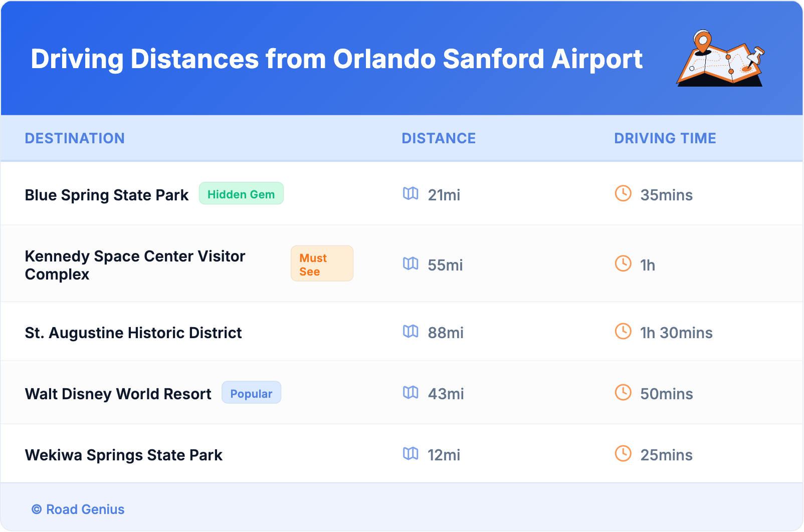Click the clock icon next to 1h 30mins
Viewport: 804px width, 532px height.
(623, 331)
